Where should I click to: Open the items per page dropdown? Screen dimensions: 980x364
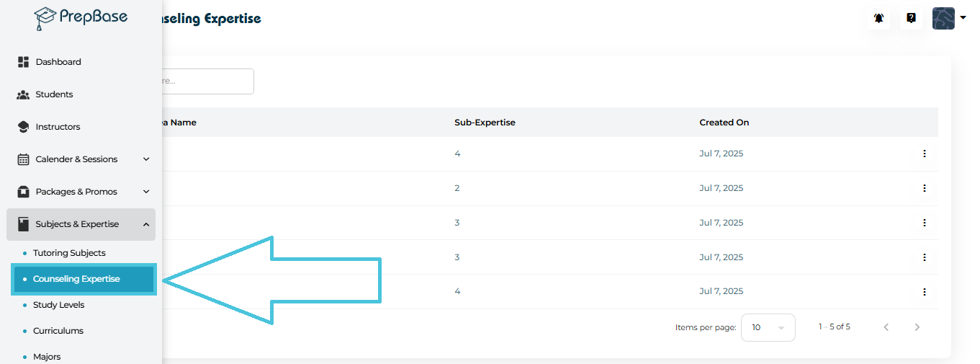point(768,327)
